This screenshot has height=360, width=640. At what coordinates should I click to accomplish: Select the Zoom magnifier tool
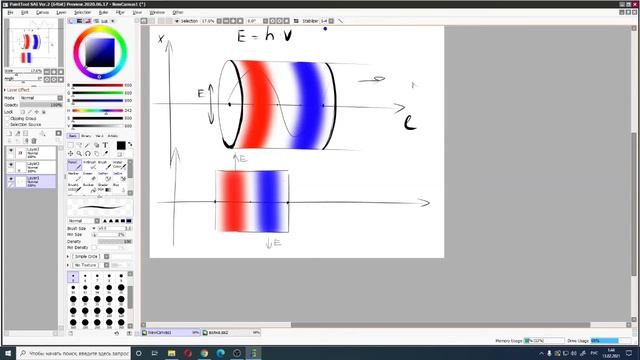[79, 153]
